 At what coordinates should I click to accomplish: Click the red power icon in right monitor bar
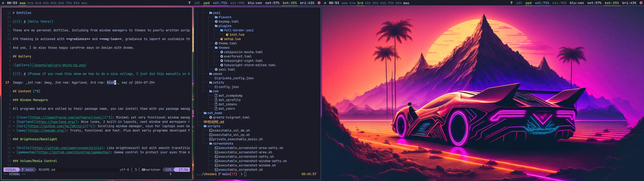point(641,3)
